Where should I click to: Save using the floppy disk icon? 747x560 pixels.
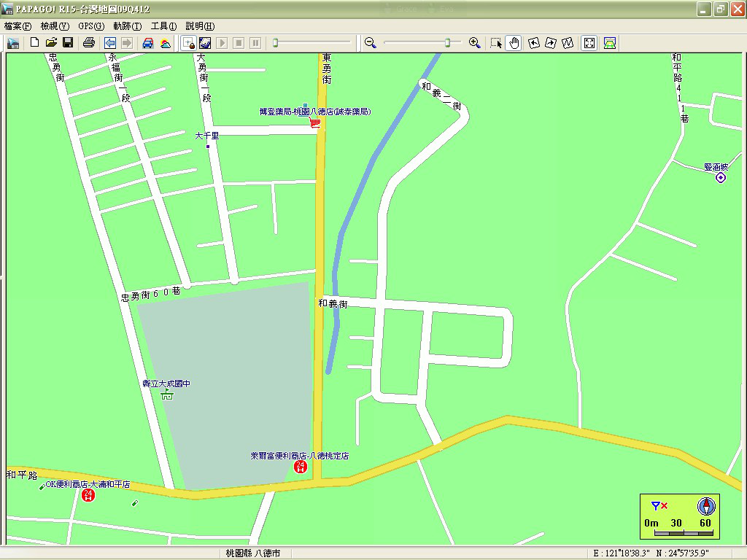click(x=68, y=43)
